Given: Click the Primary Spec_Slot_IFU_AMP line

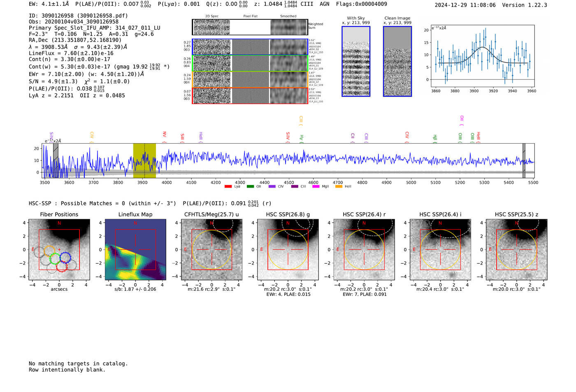Looking at the screenshot, I should click(x=95, y=28).
